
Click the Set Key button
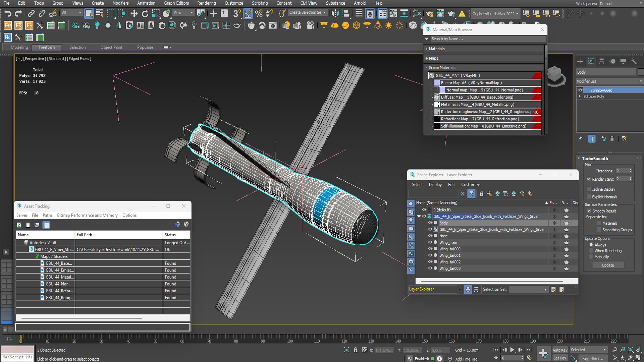559,358
